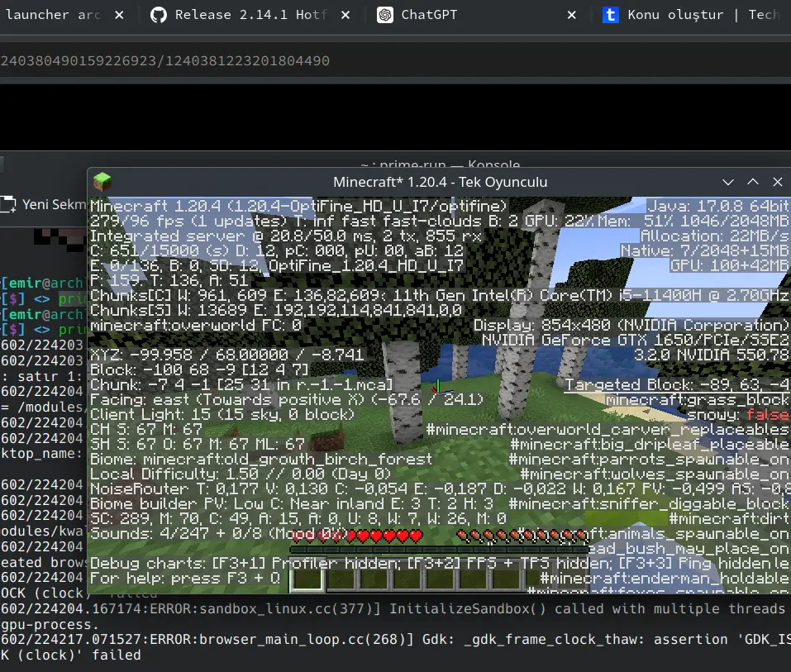Minimize the Minecraft window with the down chevron

(x=728, y=182)
